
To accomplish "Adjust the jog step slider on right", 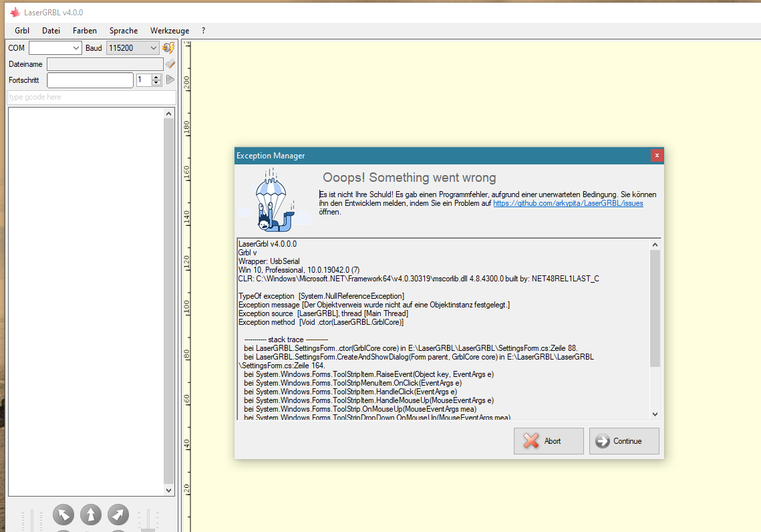I will (148, 521).
